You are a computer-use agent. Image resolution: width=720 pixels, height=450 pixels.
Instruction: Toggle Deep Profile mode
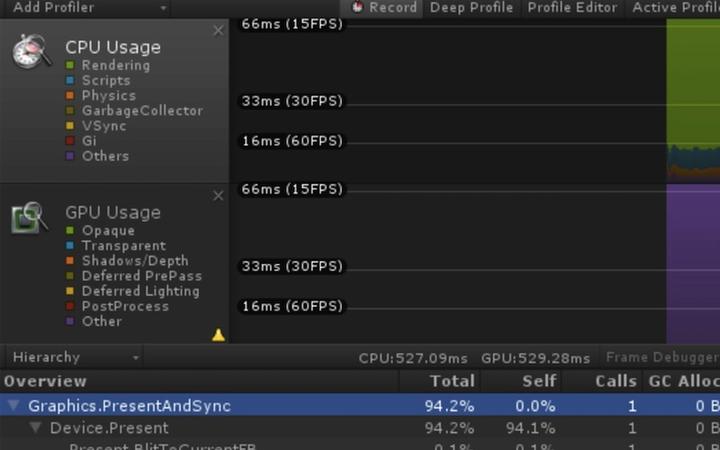click(x=471, y=8)
